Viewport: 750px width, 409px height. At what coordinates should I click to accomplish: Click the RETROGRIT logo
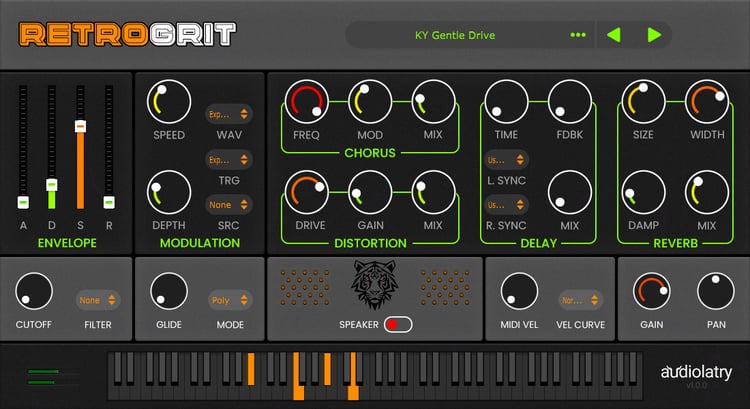[x=128, y=34]
